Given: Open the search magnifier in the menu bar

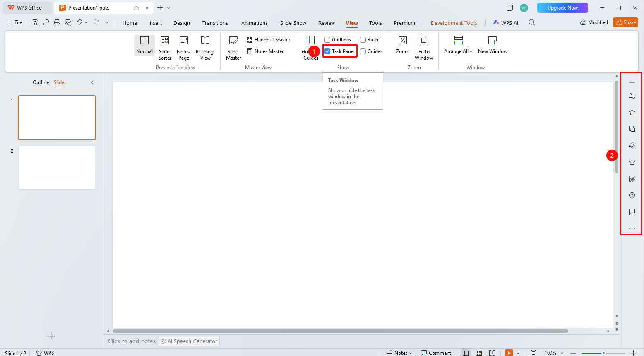Looking at the screenshot, I should (532, 22).
